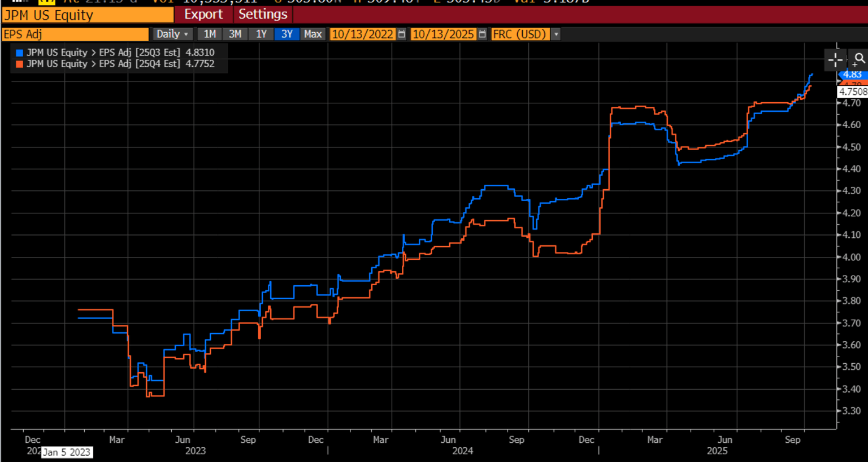Edit the start date 10/13/2022
This screenshot has height=462, width=868.
pos(362,34)
